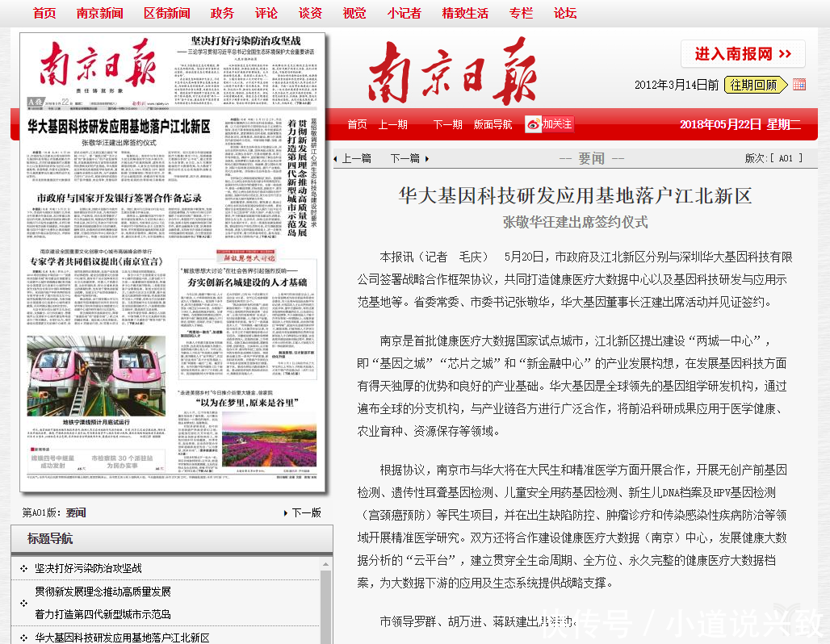Image resolution: width=830 pixels, height=644 pixels.
Task: Click the purple flower field photo
Action: [270, 441]
